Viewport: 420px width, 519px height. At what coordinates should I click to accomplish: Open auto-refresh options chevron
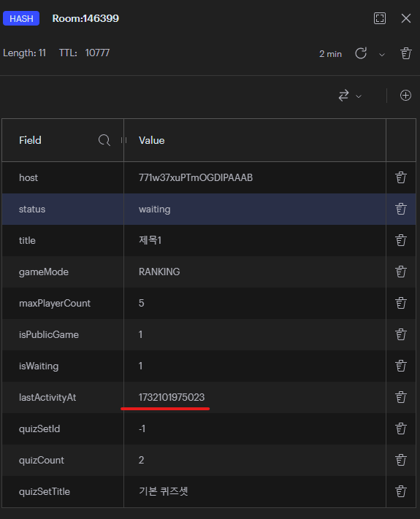(x=382, y=55)
